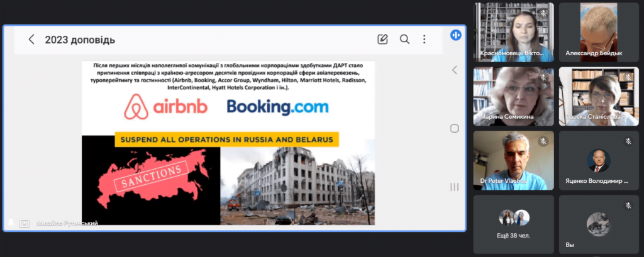Tap the Android home square button
This screenshot has width=644, height=257.
pyautogui.click(x=454, y=128)
